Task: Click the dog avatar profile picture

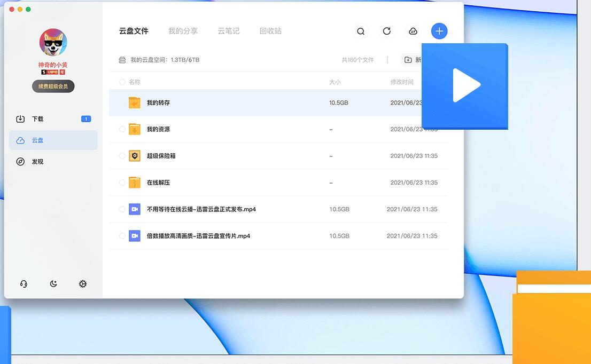Action: coord(52,43)
